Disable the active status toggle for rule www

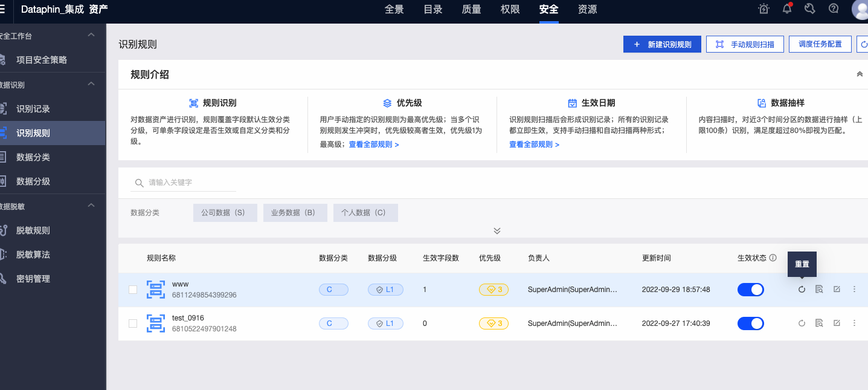[x=750, y=289]
